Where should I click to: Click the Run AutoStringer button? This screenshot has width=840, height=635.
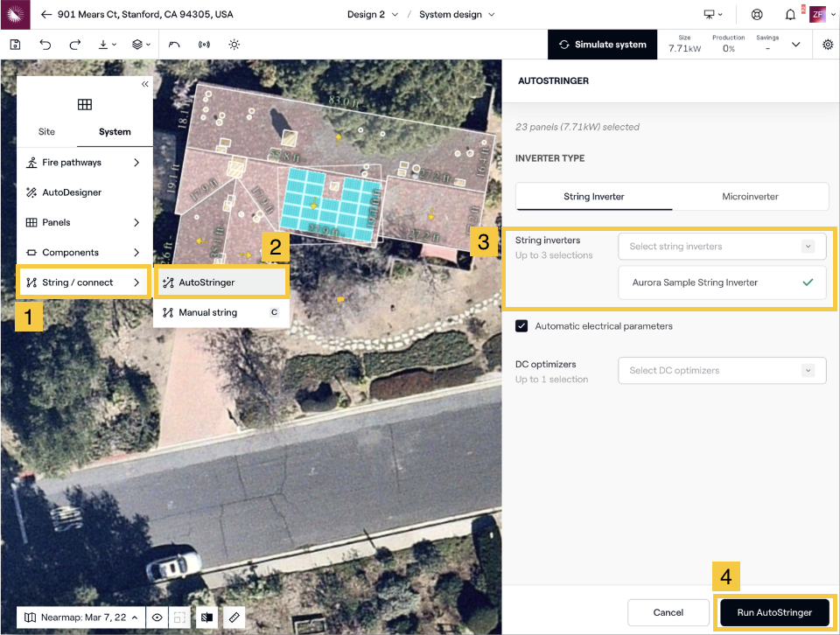(774, 612)
